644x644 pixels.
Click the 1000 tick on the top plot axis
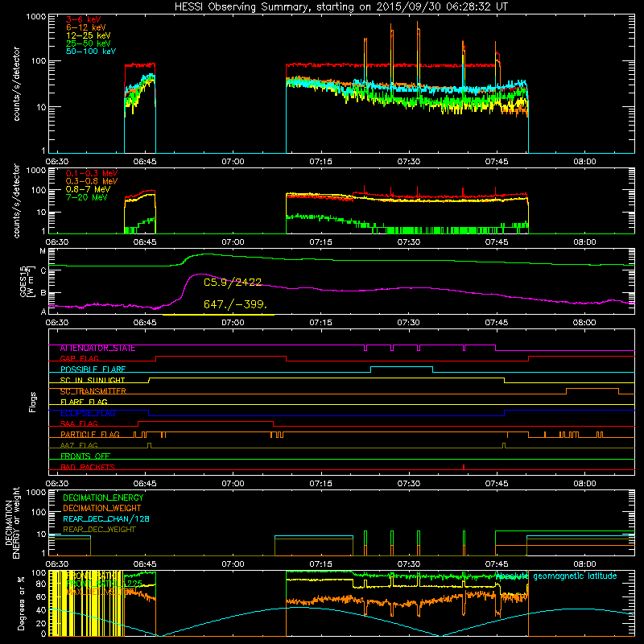point(36,17)
